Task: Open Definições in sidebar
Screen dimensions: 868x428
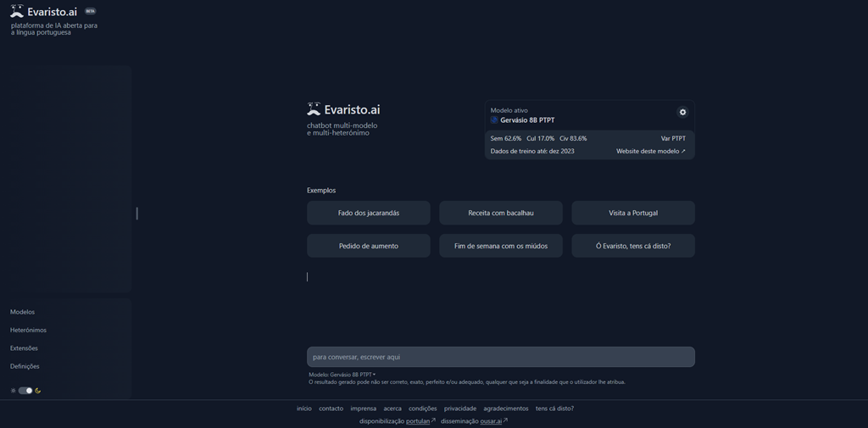Action: click(x=25, y=366)
